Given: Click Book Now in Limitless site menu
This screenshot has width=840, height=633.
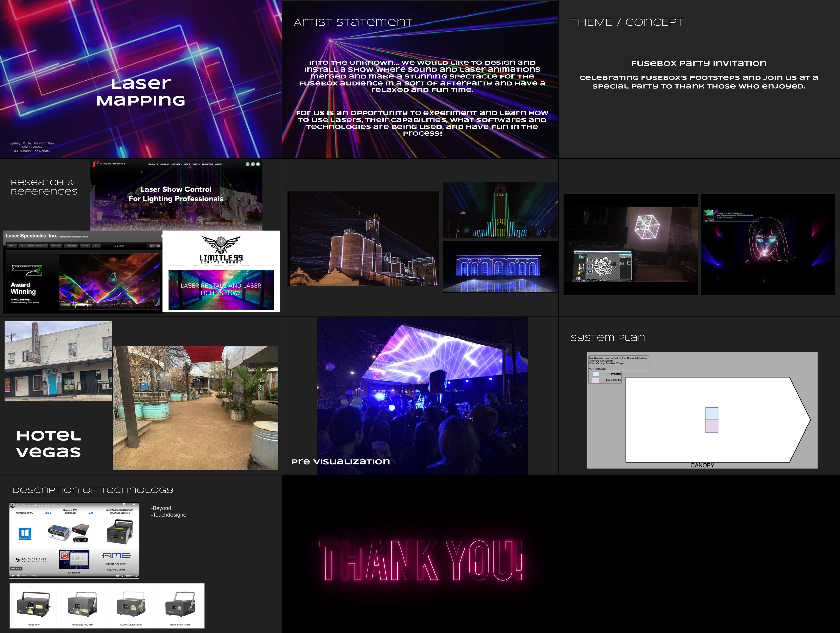Looking at the screenshot, I should (245, 266).
